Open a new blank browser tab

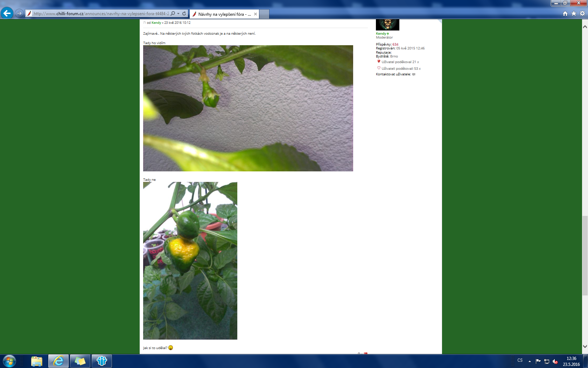click(264, 14)
